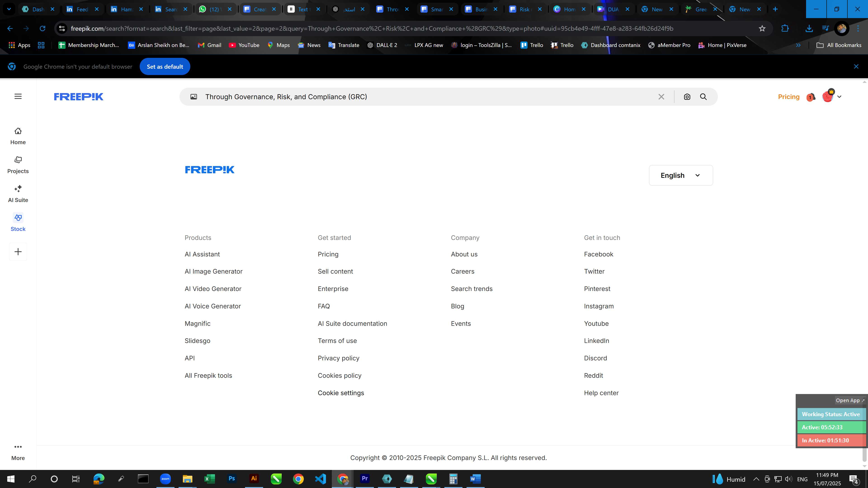Screen dimensions: 868x488
Task: Open More options in sidebar
Action: (x=18, y=452)
